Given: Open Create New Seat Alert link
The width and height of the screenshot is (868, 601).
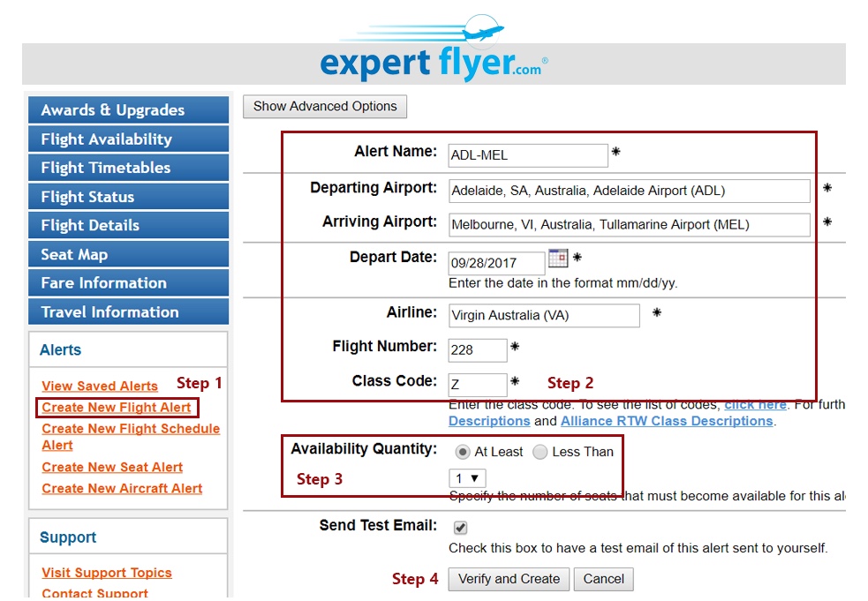Looking at the screenshot, I should (112, 467).
